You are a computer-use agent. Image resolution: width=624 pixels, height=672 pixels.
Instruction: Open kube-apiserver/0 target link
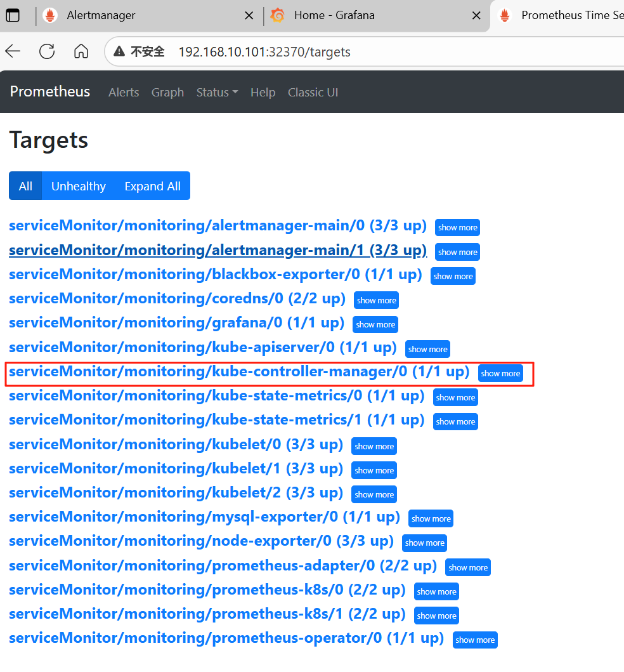point(203,347)
